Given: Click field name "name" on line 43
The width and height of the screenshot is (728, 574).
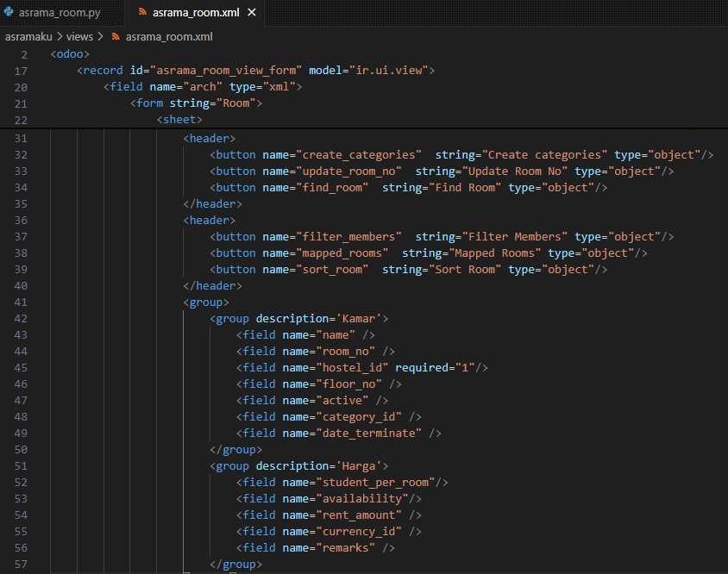Looking at the screenshot, I should coord(336,335).
